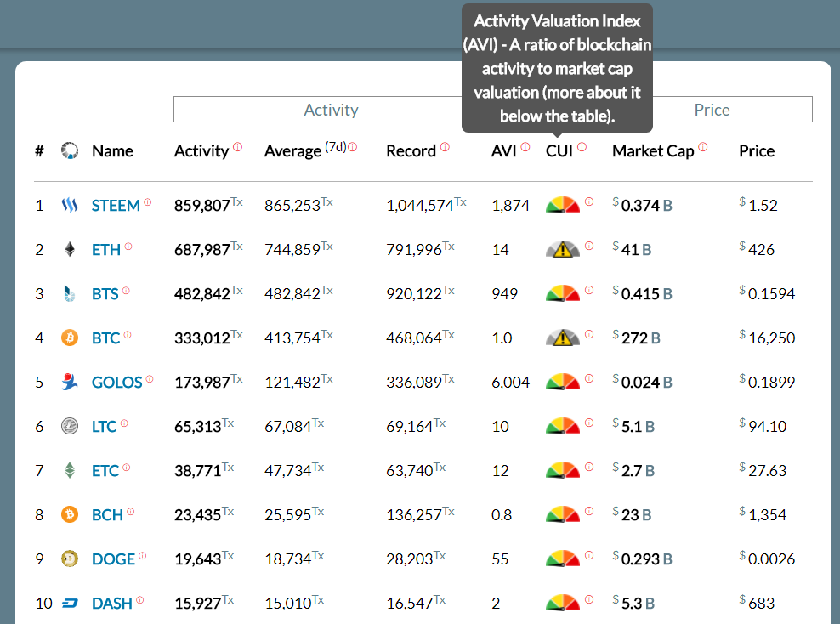Click the ETH diamond logo icon

[70, 249]
